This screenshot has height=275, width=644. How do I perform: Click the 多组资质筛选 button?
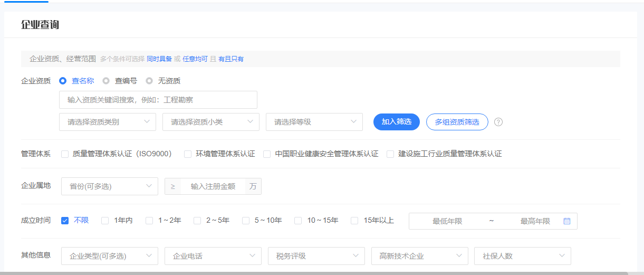click(457, 122)
